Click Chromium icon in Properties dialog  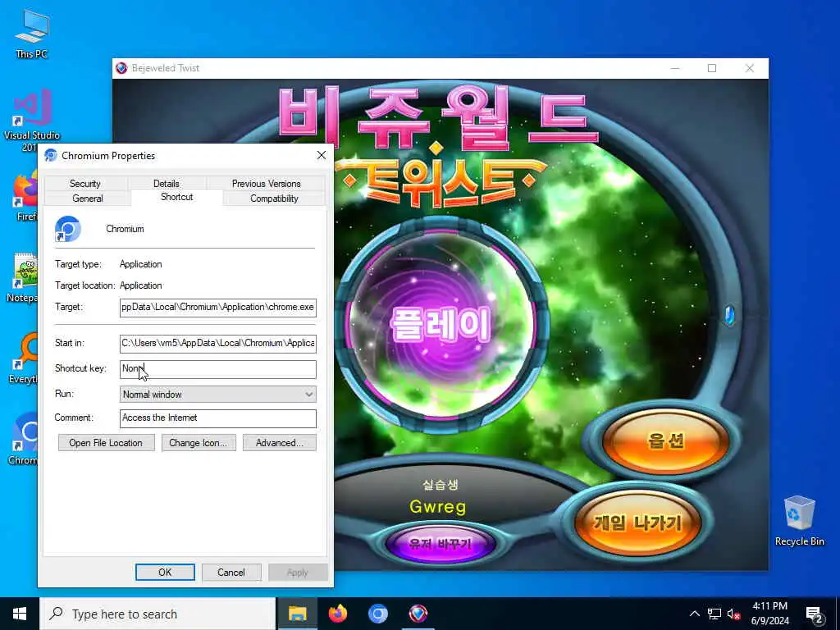click(67, 229)
